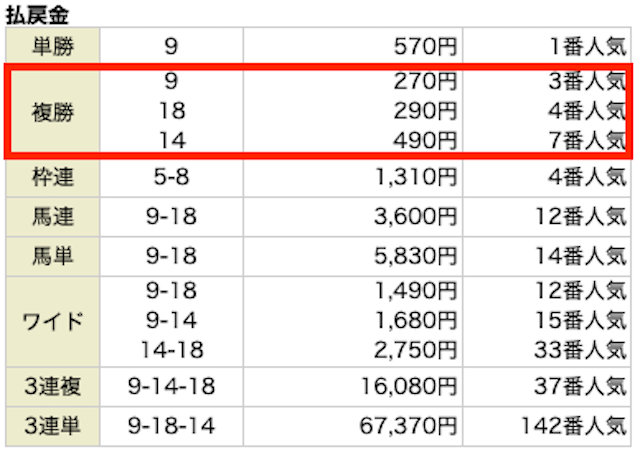Select the ワイド row header cell

pyautogui.click(x=53, y=321)
